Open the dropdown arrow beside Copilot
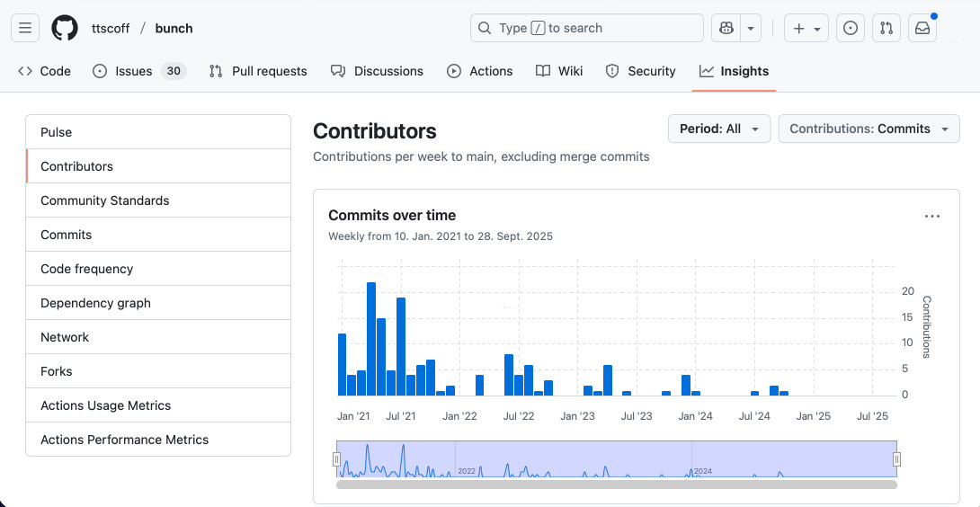980x507 pixels. click(x=752, y=28)
